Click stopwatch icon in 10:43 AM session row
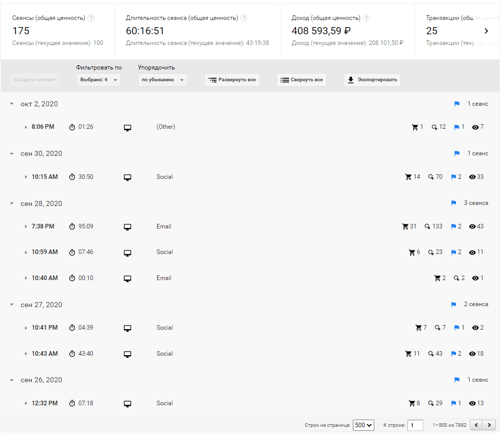The image size is (504, 438). click(x=72, y=354)
